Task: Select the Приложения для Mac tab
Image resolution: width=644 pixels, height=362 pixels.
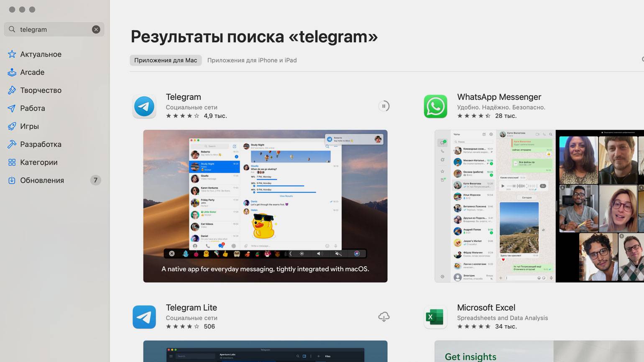Action: 166,60
